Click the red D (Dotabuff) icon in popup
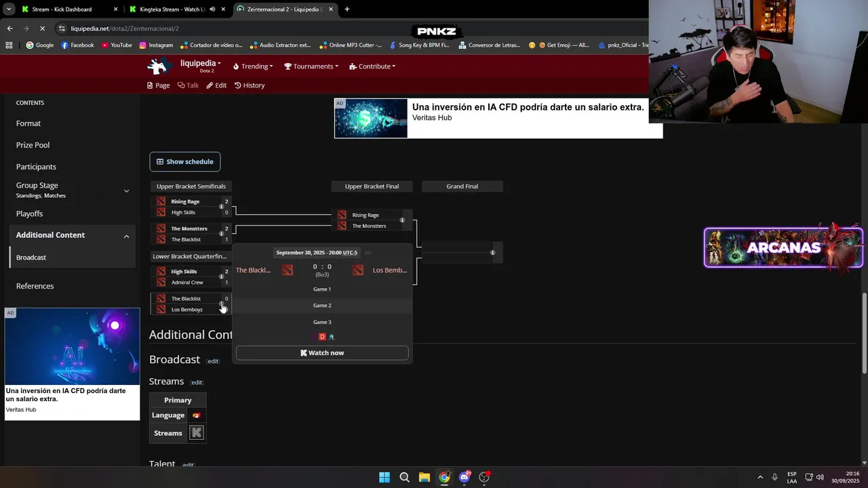 (x=322, y=337)
